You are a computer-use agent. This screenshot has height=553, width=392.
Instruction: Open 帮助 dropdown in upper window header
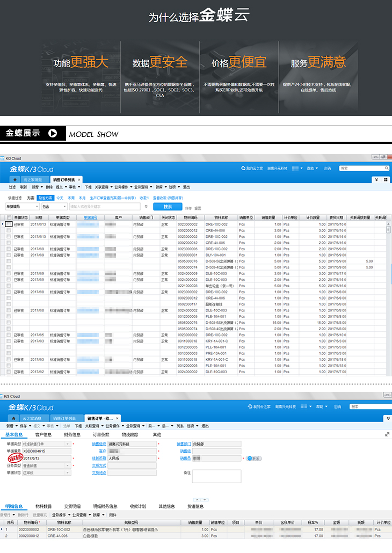[x=313, y=168]
